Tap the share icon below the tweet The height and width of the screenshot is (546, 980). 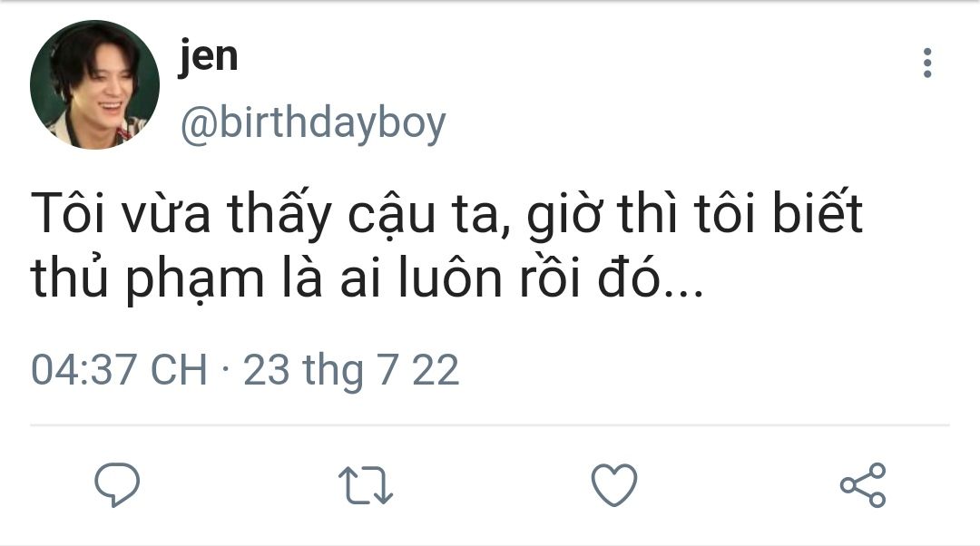pyautogui.click(x=863, y=484)
